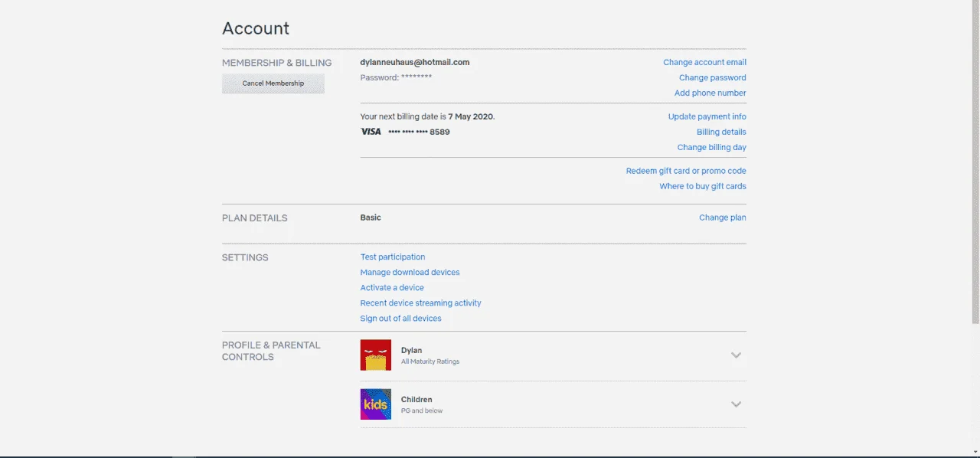
Task: Expand the Children profile chevron
Action: (x=736, y=404)
